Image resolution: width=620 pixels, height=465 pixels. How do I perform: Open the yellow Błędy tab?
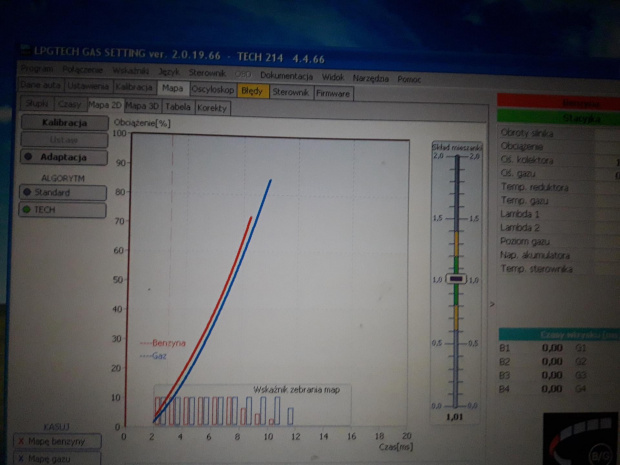(x=252, y=91)
